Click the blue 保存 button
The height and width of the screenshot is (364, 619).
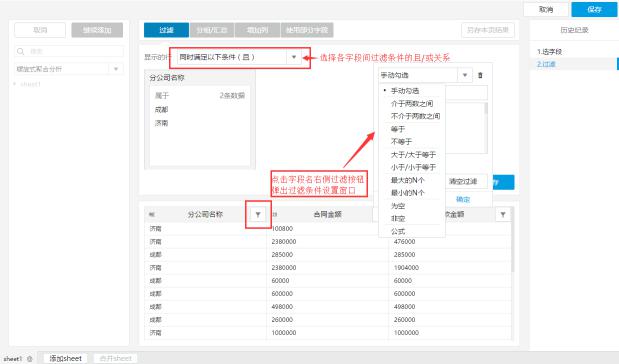(594, 9)
